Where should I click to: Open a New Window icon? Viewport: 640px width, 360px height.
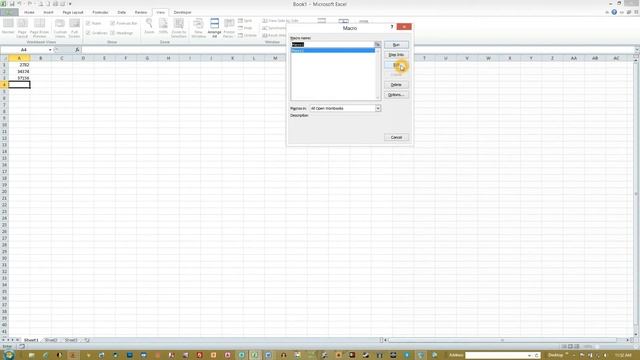198,24
